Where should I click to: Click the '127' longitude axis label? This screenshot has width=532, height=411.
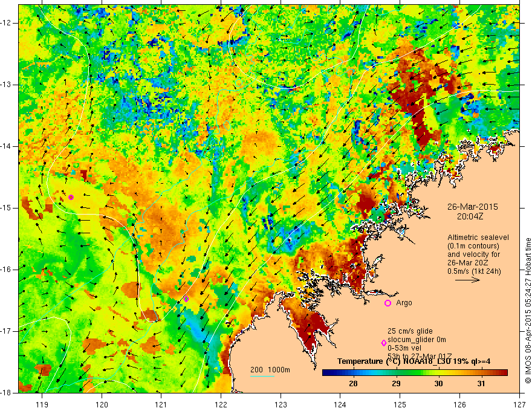[x=519, y=404]
